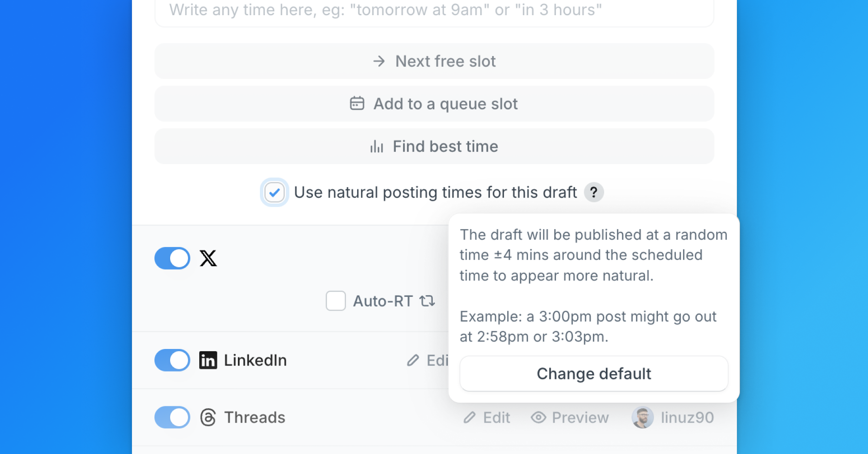
Task: Enable the Auto-RT checkbox
Action: [x=335, y=301]
